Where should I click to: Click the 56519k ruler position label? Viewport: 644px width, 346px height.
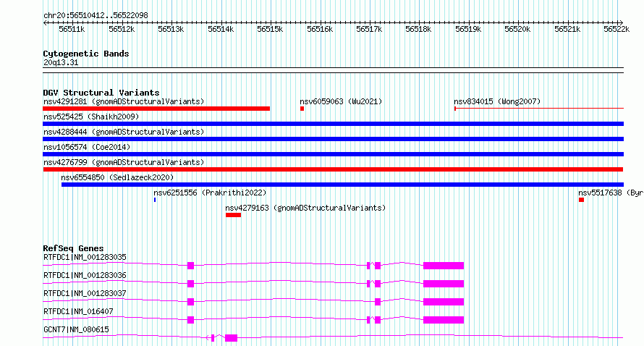point(468,29)
